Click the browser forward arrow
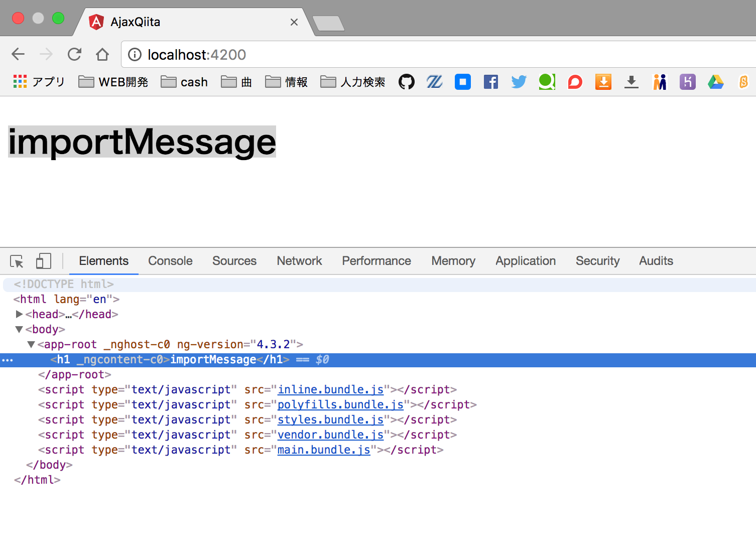Screen dimensions: 756x560 (x=46, y=54)
